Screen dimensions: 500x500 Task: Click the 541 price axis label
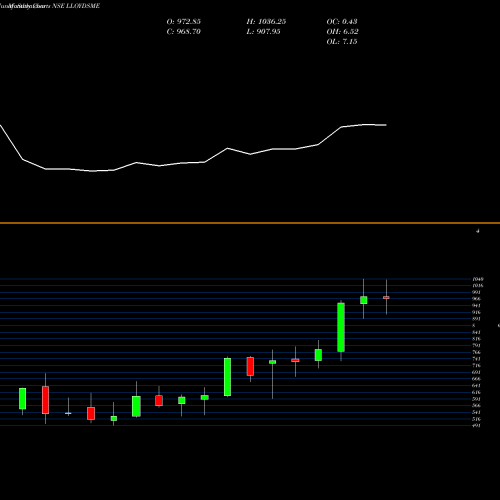pos(476,412)
